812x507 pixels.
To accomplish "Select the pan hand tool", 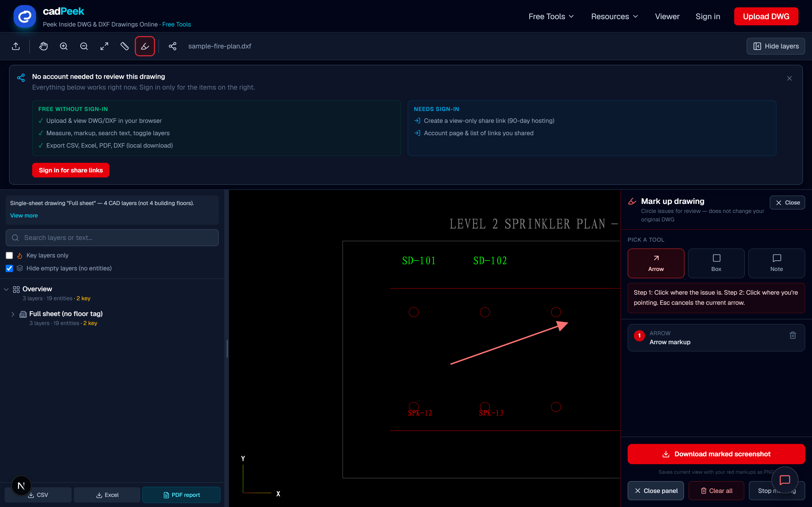I will coord(43,46).
